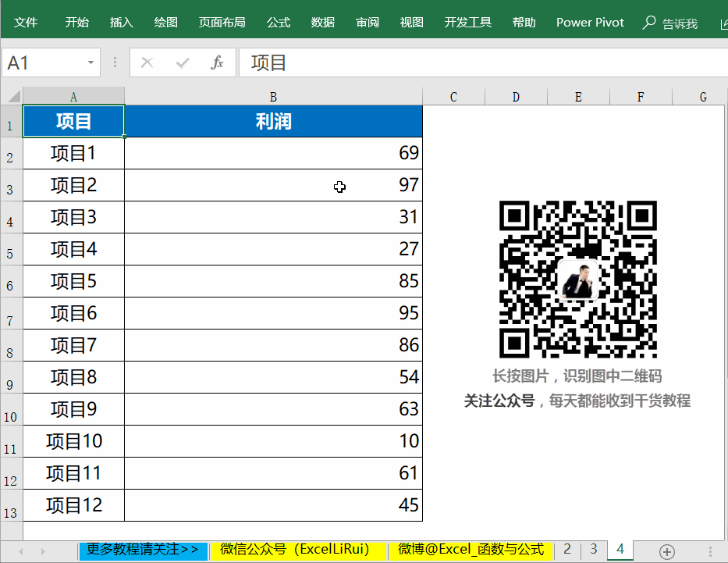Screen dimensions: 728x563
Task: Select column C header
Action: (453, 97)
